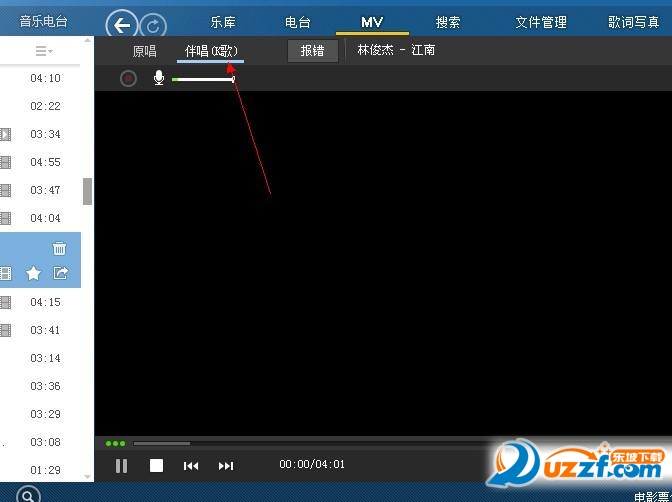Click the refresh circular arrow icon
The width and height of the screenshot is (672, 502).
[x=153, y=26]
